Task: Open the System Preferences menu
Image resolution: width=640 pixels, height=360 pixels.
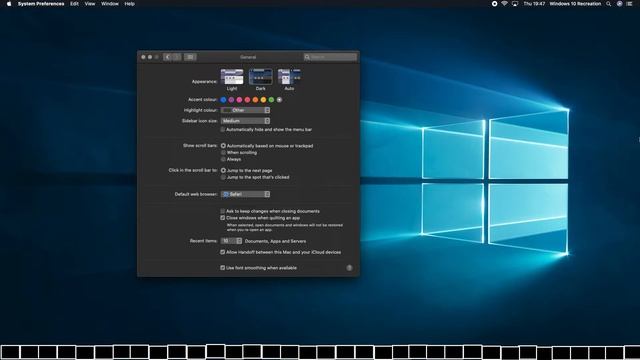Action: (x=41, y=4)
